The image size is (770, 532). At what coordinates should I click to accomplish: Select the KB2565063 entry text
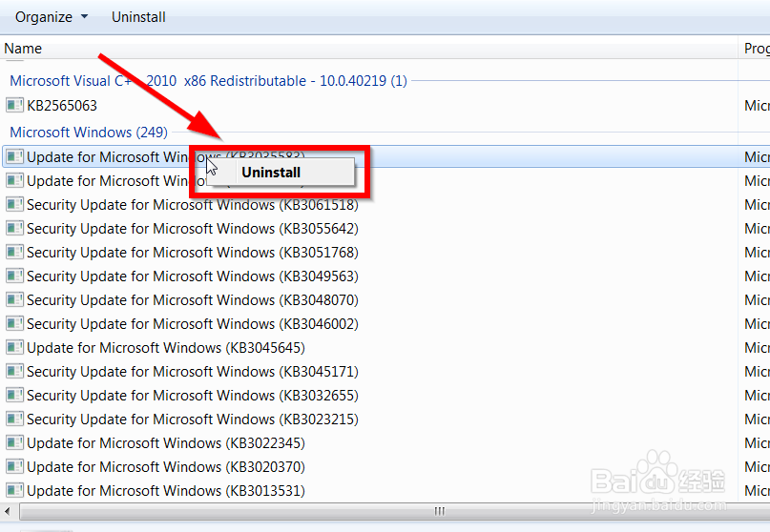[x=62, y=106]
